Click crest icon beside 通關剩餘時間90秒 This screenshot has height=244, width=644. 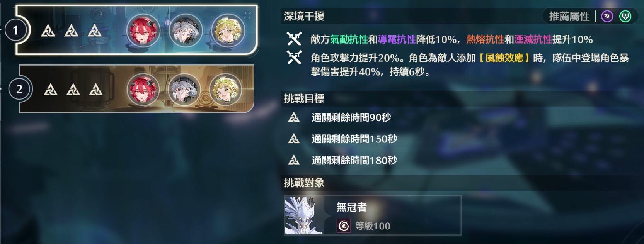[x=294, y=117]
